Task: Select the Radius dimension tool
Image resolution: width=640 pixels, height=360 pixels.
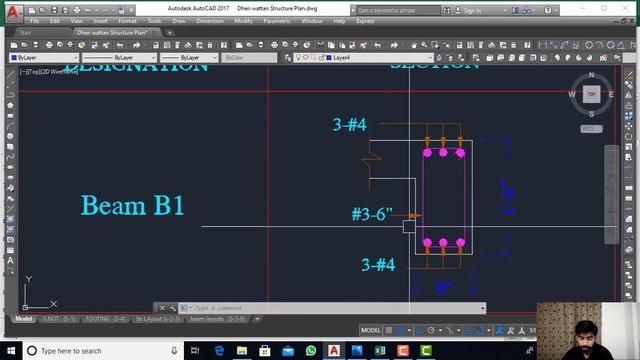Action: point(589,45)
